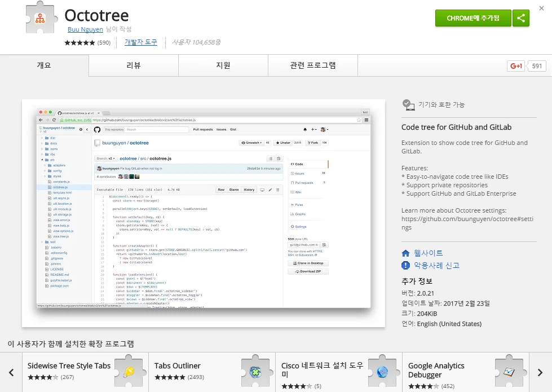Open the 개발자 도구 category link
Image resolution: width=552 pixels, height=392 pixels.
(141, 42)
